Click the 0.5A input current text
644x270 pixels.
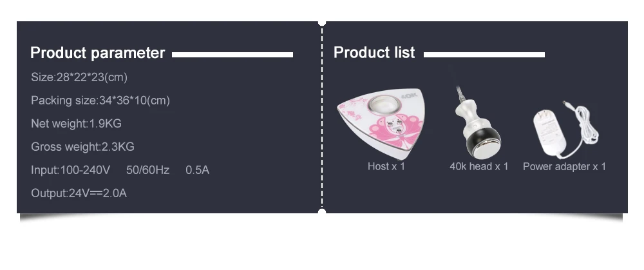198,170
